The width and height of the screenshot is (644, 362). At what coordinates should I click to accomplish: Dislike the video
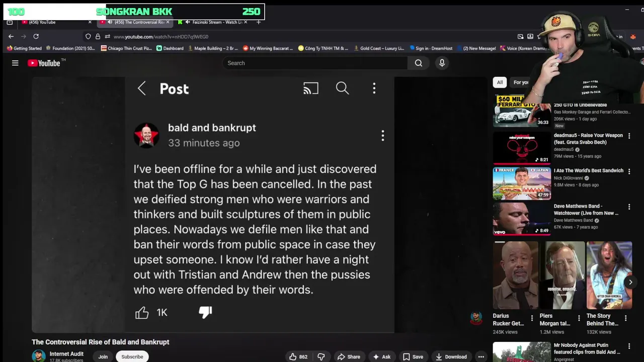(321, 356)
